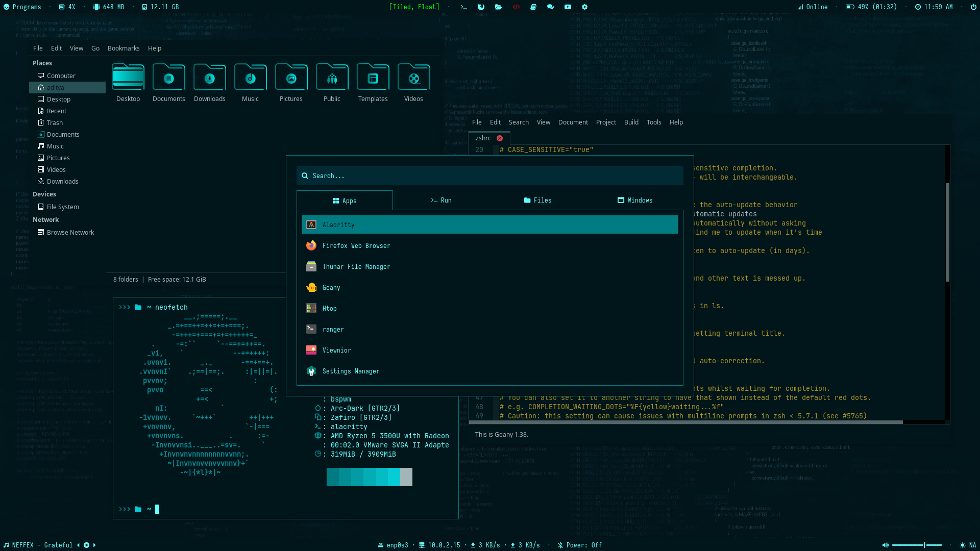
Task: Switch to the Files tab in launcher
Action: tap(537, 201)
